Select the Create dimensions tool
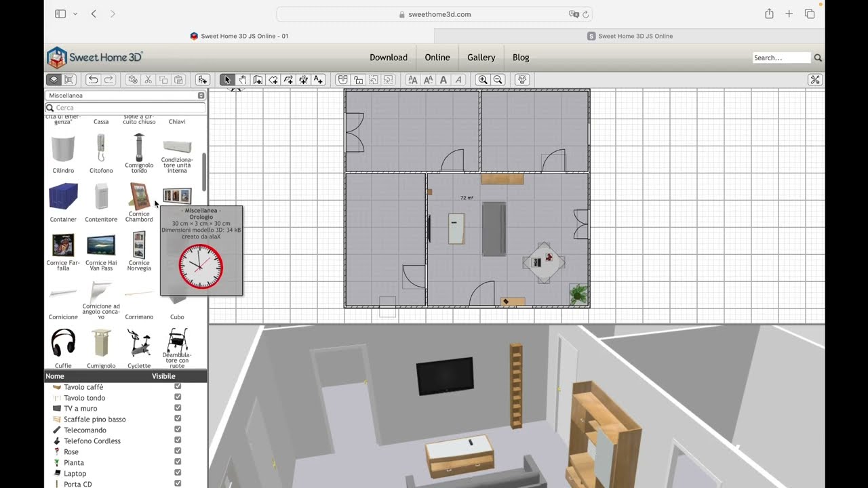 (303, 80)
